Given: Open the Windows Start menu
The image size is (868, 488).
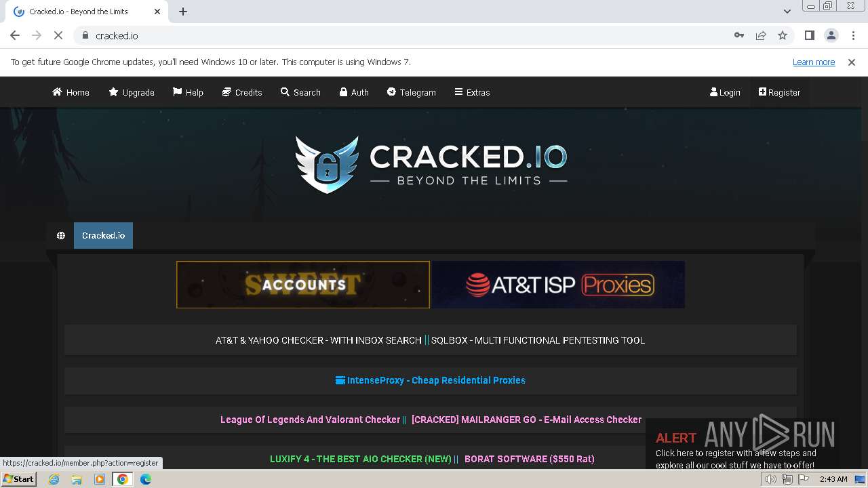Looking at the screenshot, I should point(19,479).
